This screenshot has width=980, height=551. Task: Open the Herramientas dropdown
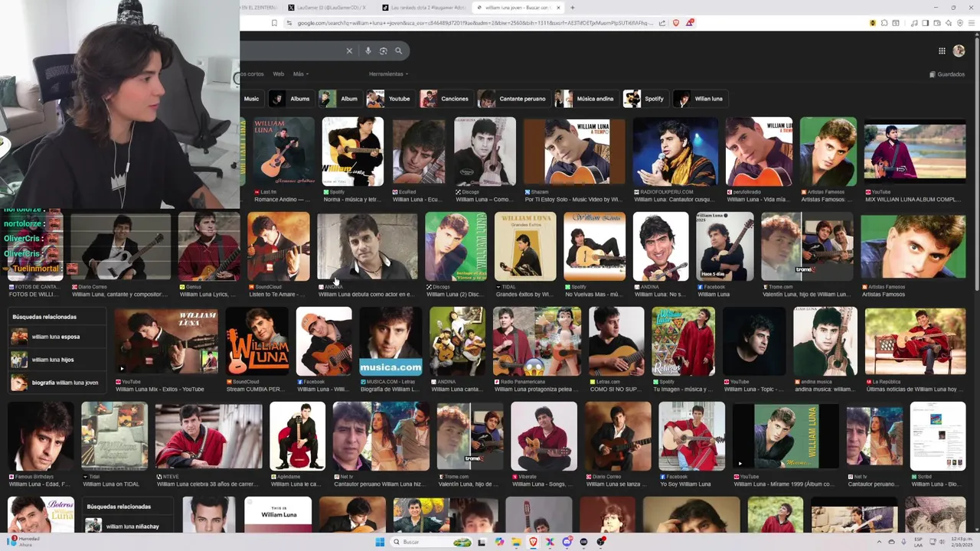(x=388, y=74)
